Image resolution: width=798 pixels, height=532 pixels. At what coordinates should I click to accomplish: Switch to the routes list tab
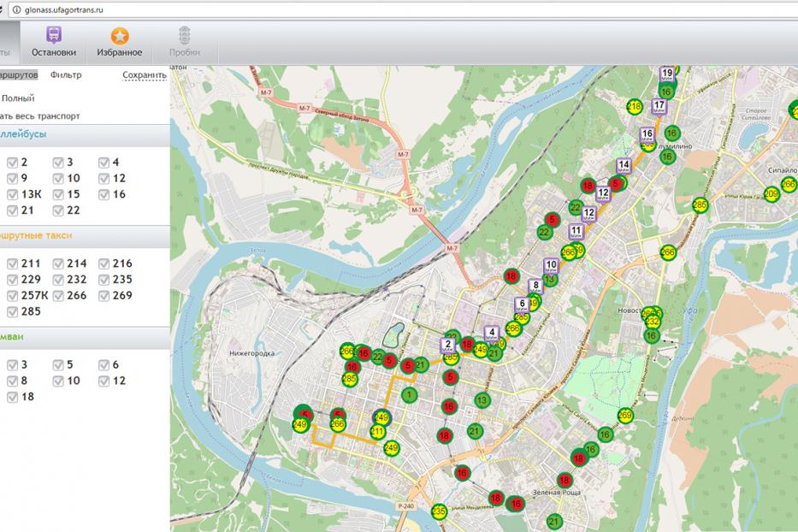click(19, 74)
